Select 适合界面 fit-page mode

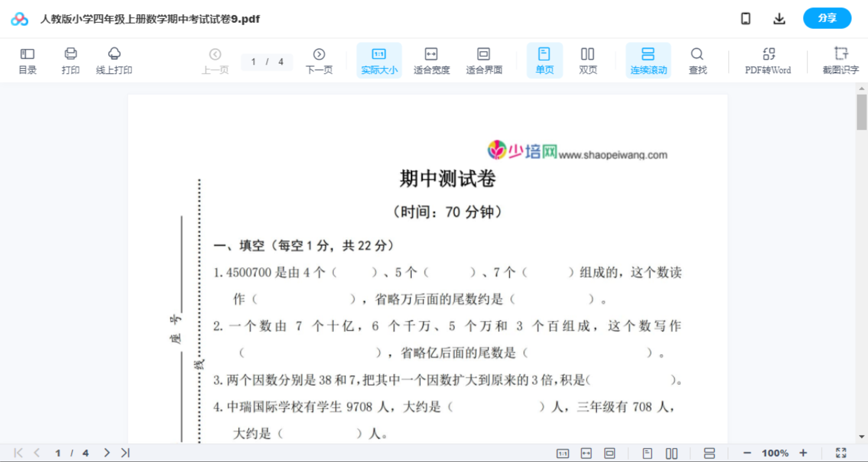click(484, 60)
